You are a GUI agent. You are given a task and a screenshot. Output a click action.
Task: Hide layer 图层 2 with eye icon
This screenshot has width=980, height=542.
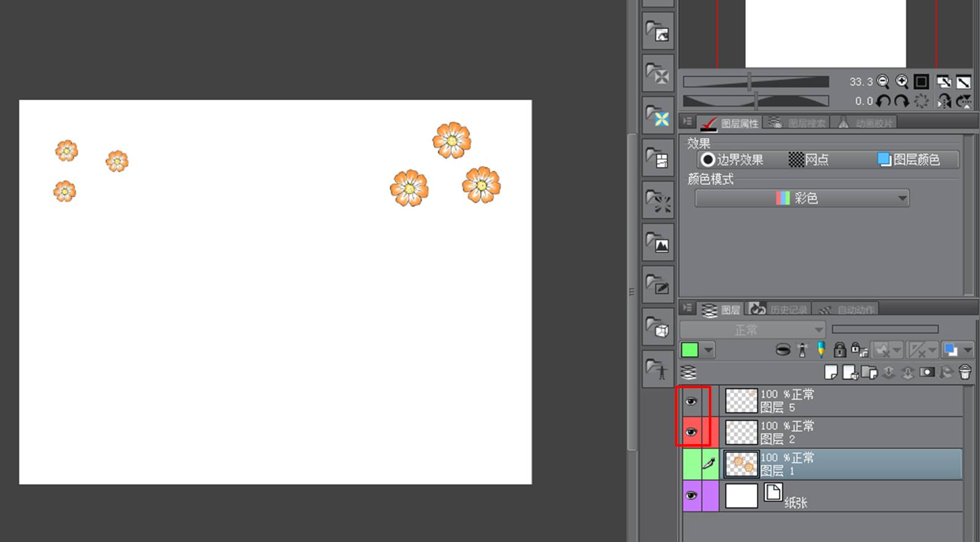(x=692, y=432)
